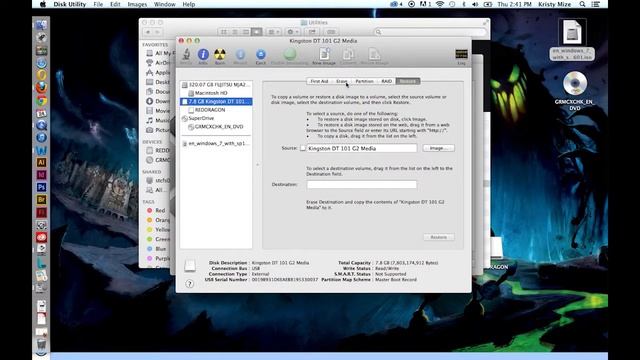Select the en_windows_7 ISO file on desktop
The image size is (640, 360).
[572, 32]
